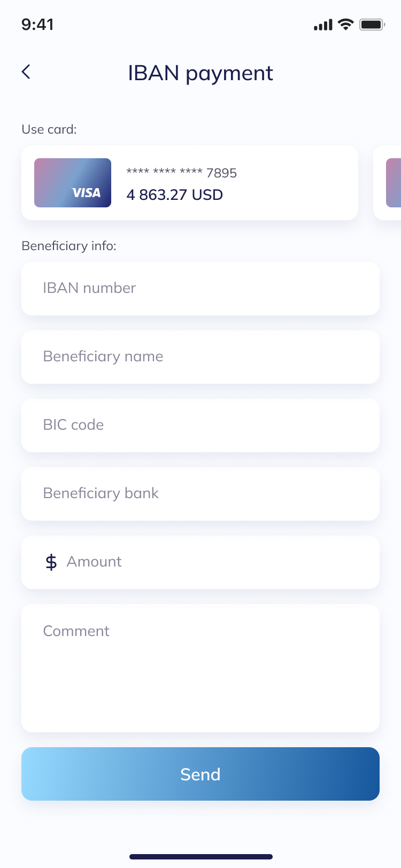
Task: Tap the back arrow icon
Action: [26, 72]
